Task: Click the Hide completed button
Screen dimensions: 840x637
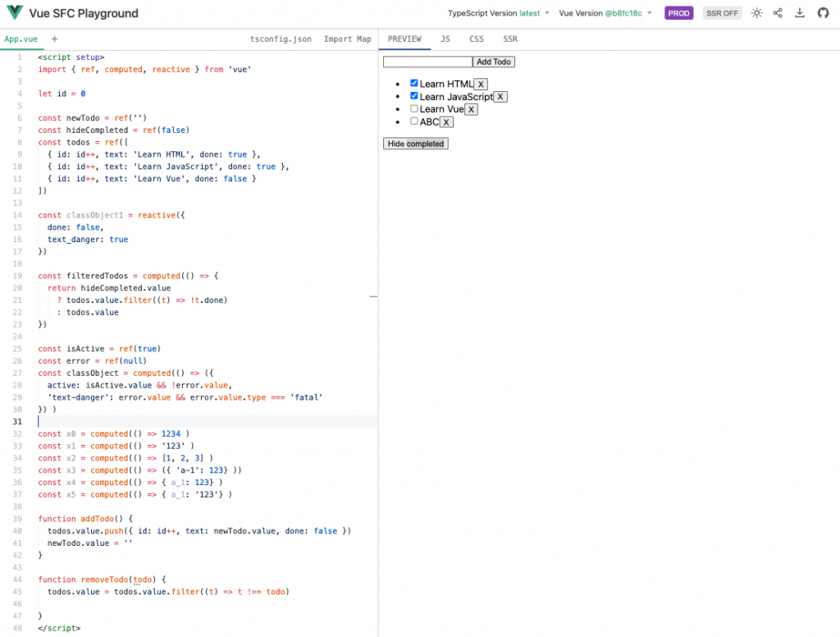Action: 416,144
